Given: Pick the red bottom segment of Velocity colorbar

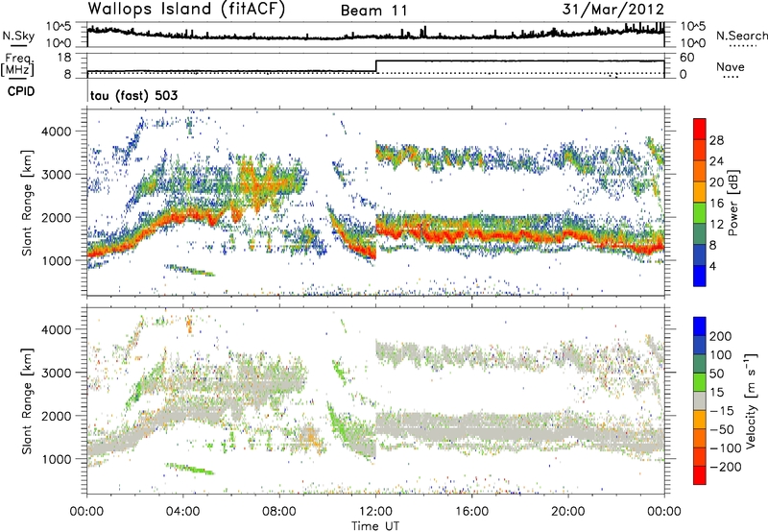Looking at the screenshot, I should pyautogui.click(x=700, y=475).
